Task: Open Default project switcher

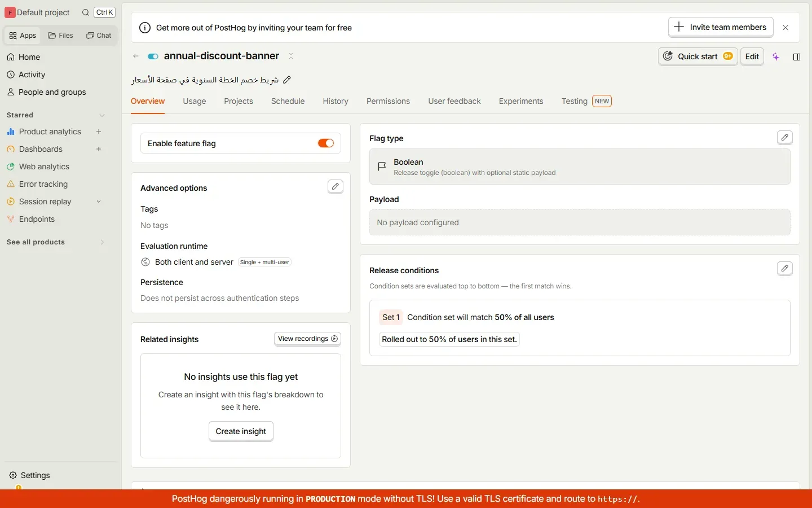Action: click(x=38, y=12)
